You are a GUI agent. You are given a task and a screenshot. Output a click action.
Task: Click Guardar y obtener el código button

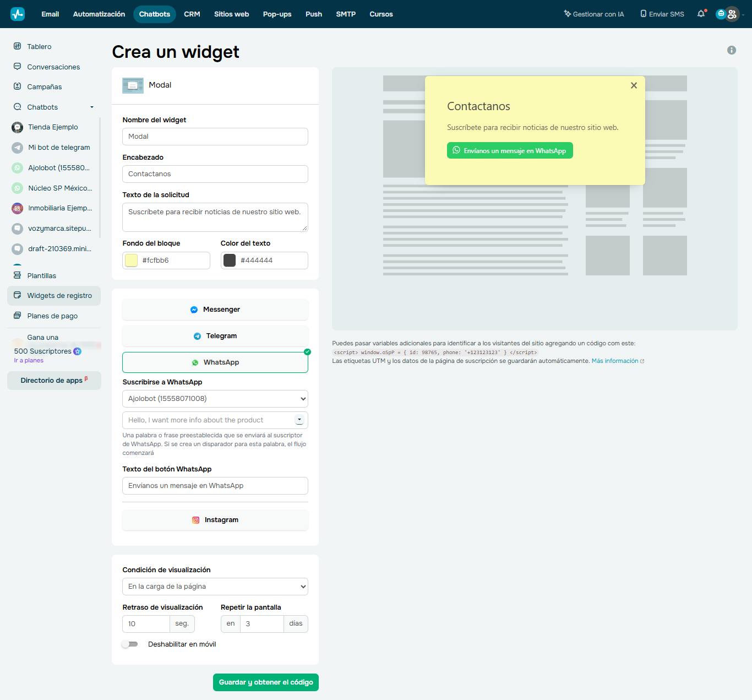[x=266, y=682]
